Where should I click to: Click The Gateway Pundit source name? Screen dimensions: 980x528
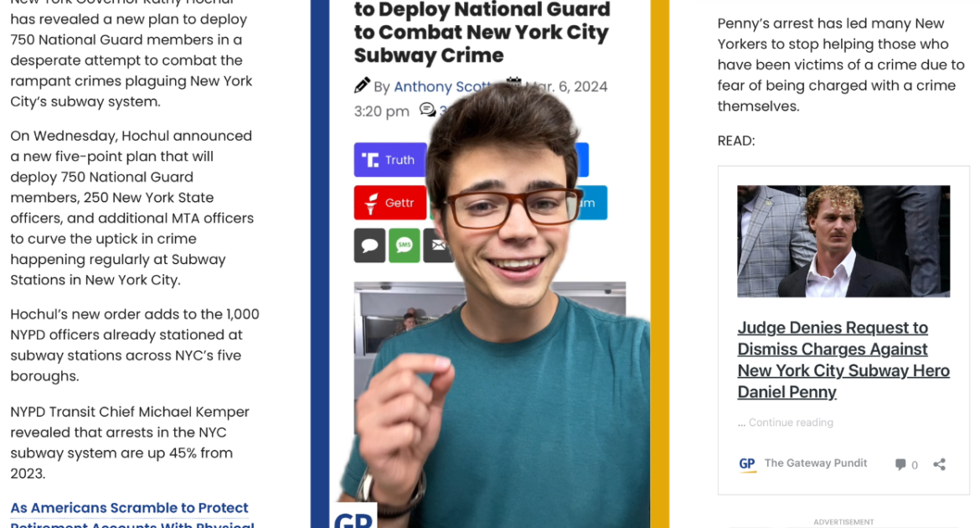click(x=816, y=463)
